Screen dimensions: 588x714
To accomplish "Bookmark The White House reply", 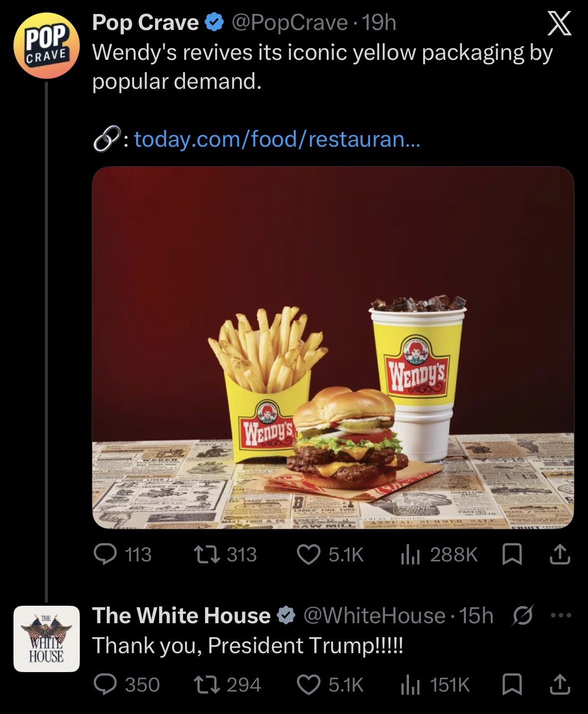I will [x=512, y=685].
